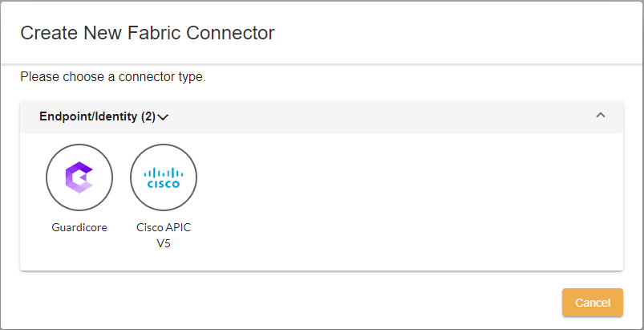Choose the Cisco APIC V5 logo
The image size is (644, 330).
164,177
